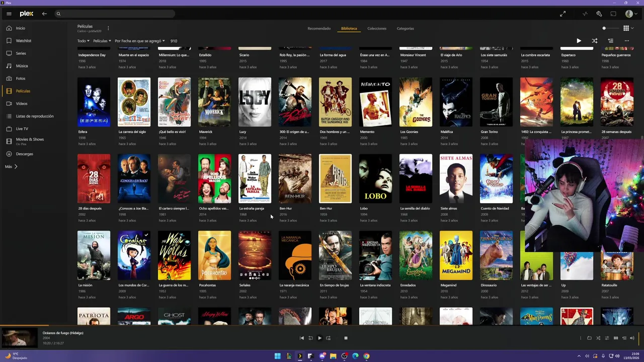
Task: Play all movies in the library
Action: click(579, 41)
